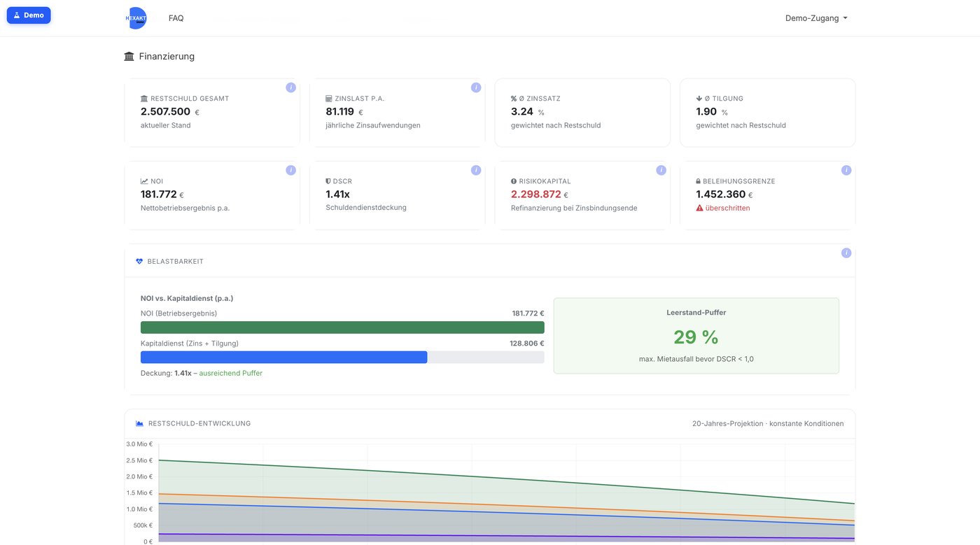Viewport: 980px width, 545px height.
Task: Click the red 2.298.872 Risikokapital value
Action: [536, 194]
